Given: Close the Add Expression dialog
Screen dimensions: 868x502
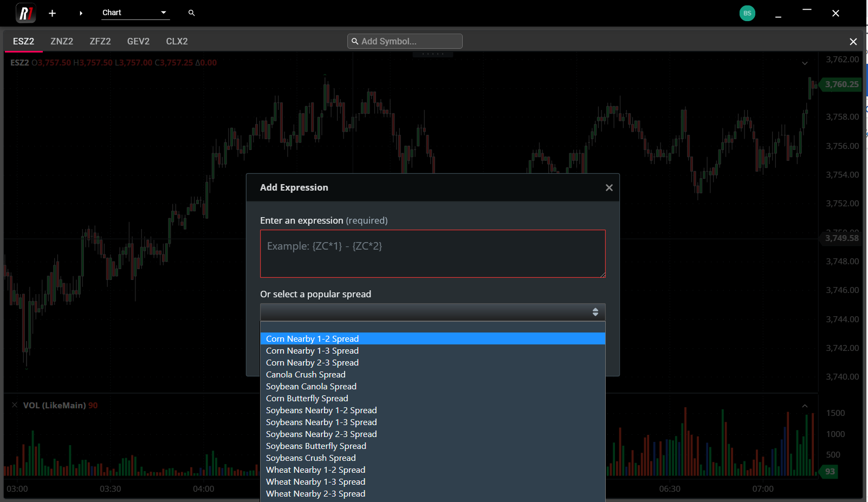Looking at the screenshot, I should coord(609,187).
